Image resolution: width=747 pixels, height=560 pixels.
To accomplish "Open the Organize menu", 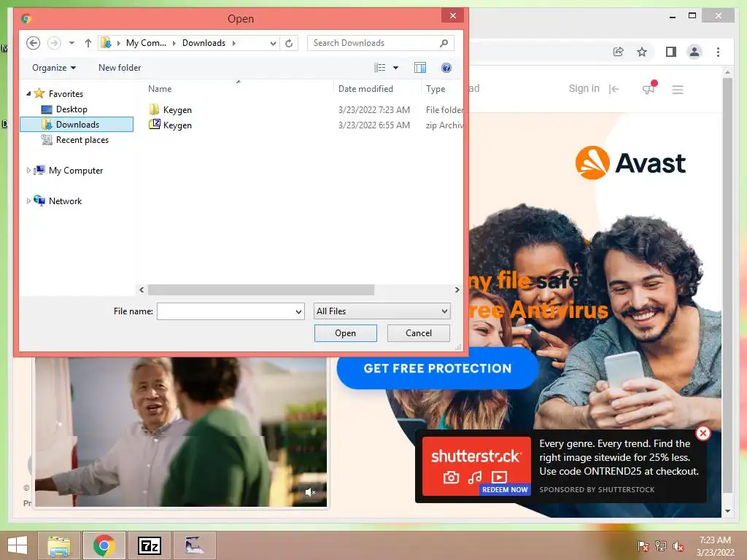I will pyautogui.click(x=54, y=68).
